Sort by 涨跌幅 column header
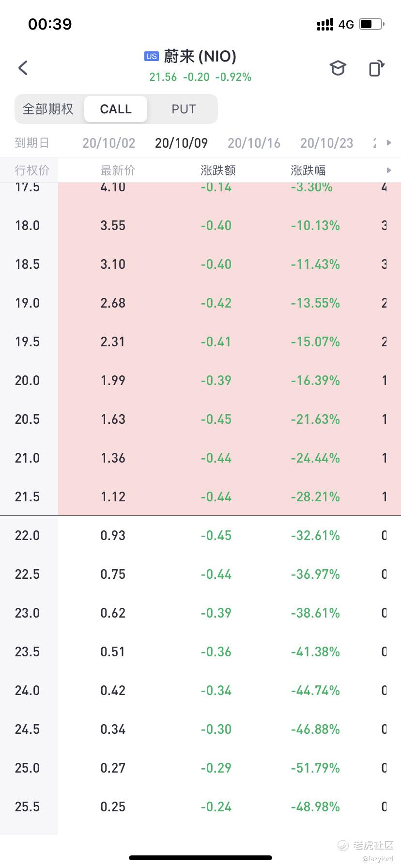The image size is (401, 868). pyautogui.click(x=308, y=170)
